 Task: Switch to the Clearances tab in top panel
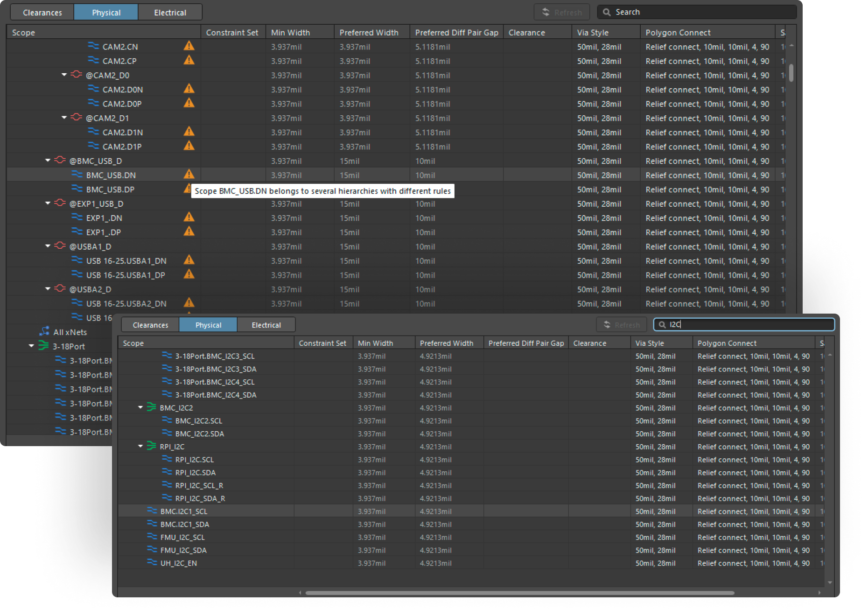(x=42, y=13)
